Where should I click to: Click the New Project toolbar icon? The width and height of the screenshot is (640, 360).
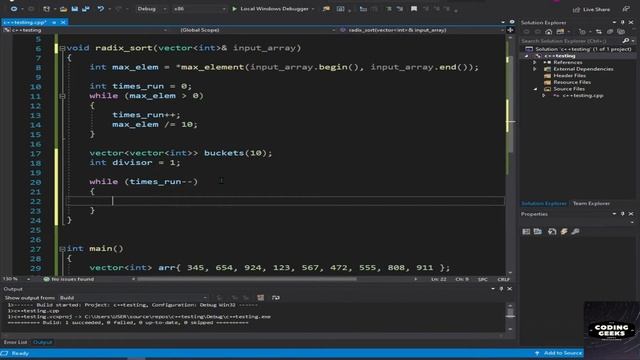tap(46, 9)
